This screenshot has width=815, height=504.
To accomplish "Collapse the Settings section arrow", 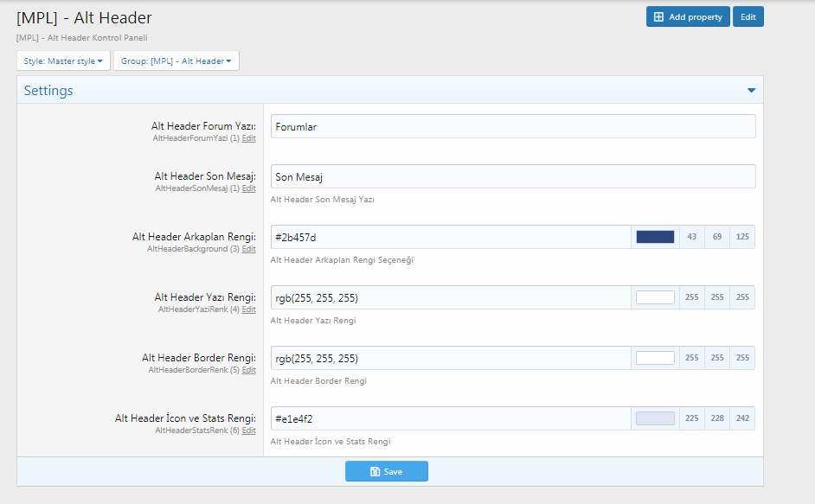I will (751, 91).
